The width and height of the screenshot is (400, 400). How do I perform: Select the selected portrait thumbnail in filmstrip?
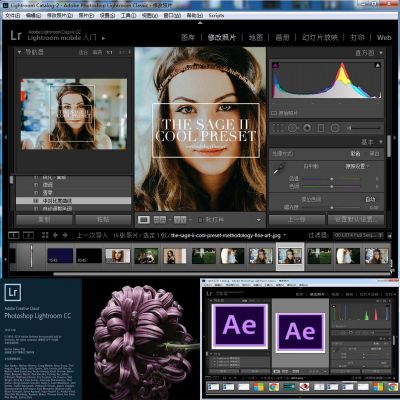290,256
